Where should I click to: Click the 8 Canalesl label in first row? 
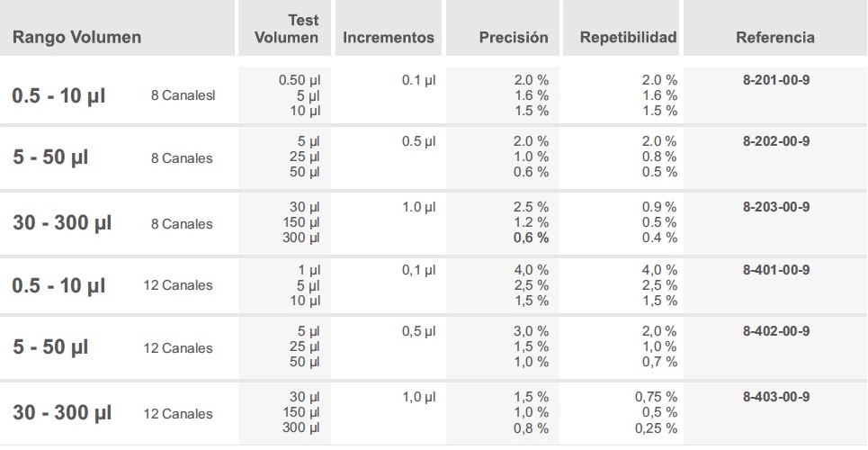[183, 95]
